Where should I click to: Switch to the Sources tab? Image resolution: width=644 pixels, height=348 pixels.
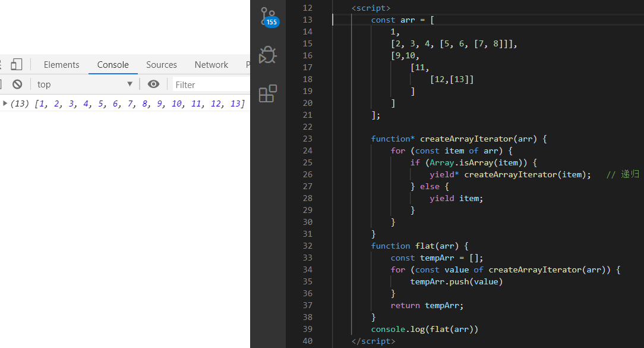click(x=162, y=65)
